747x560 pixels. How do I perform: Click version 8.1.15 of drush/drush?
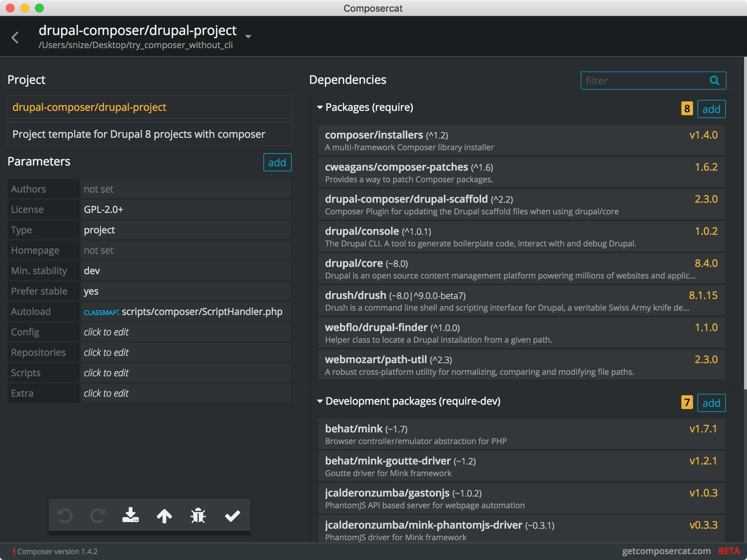pos(703,295)
